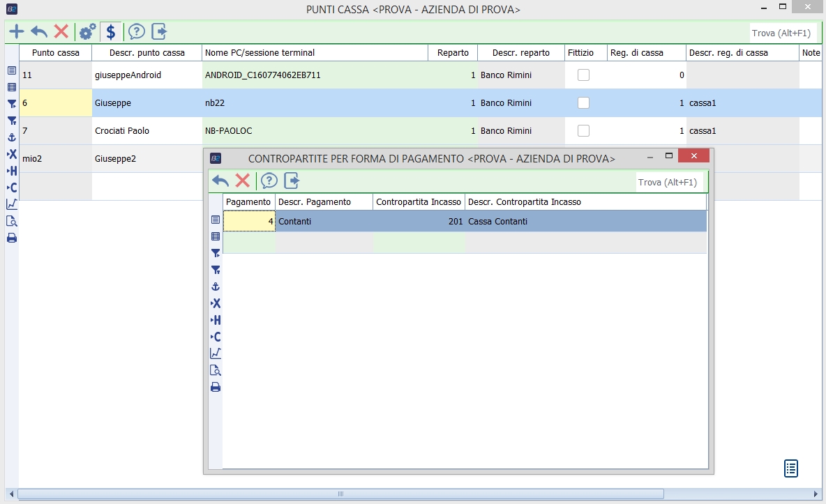Click the Trova search field in Contropartite window
The height and width of the screenshot is (504, 826).
pyautogui.click(x=668, y=182)
